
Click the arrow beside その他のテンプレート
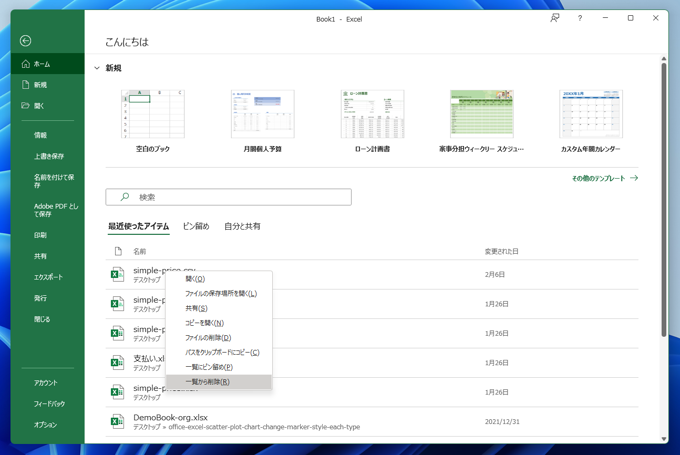(634, 178)
